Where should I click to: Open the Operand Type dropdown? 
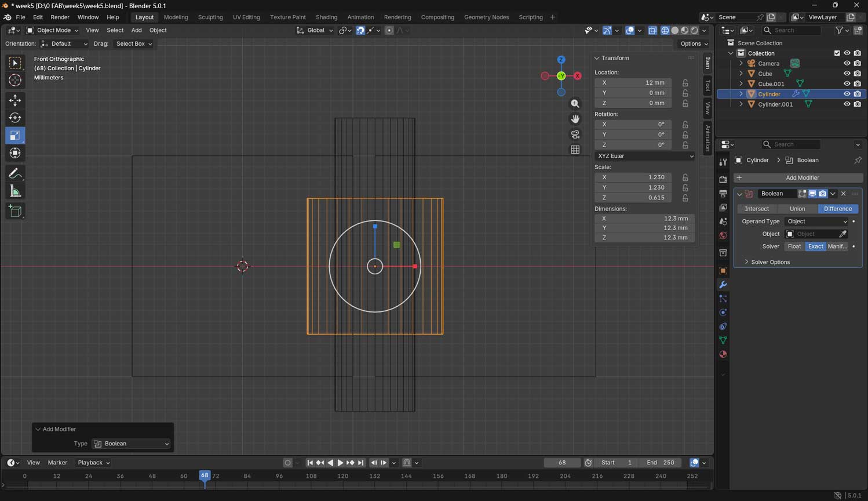816,222
